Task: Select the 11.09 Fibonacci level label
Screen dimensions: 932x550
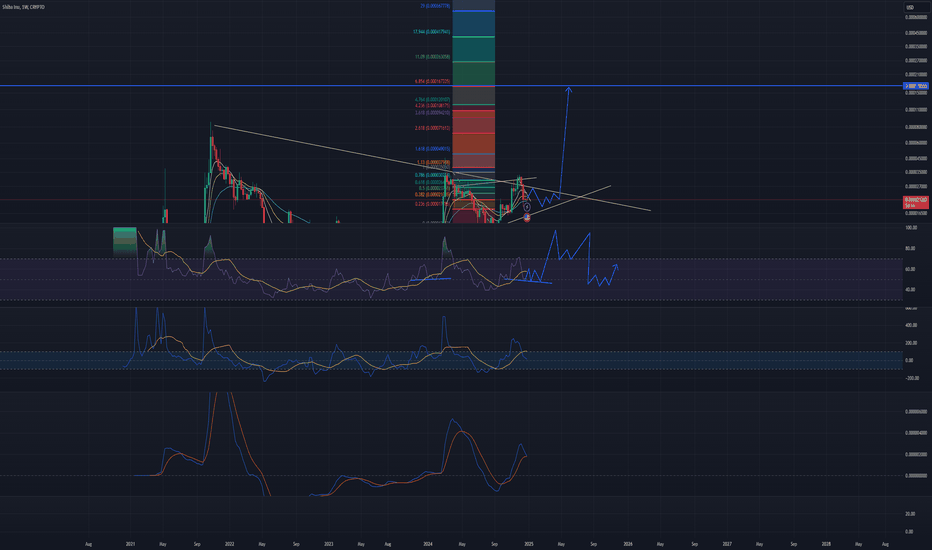Action: (432, 57)
